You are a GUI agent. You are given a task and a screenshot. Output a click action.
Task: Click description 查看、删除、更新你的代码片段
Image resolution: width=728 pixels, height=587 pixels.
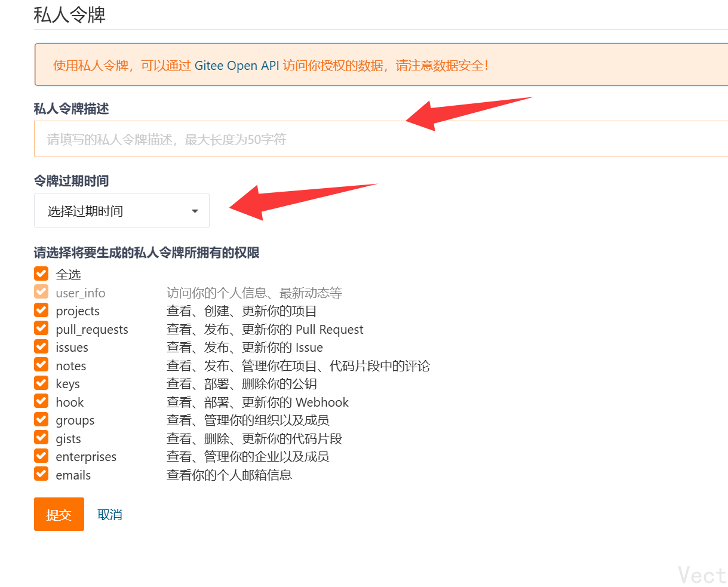tap(254, 439)
